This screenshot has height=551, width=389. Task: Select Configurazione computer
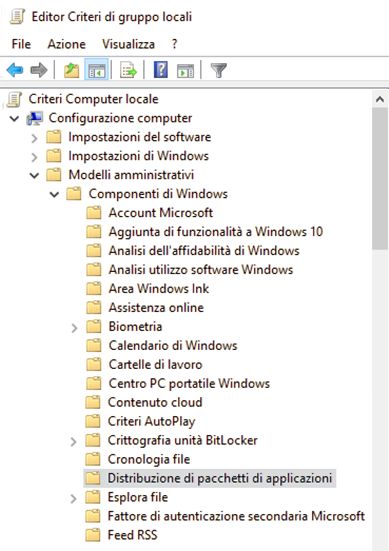[120, 118]
